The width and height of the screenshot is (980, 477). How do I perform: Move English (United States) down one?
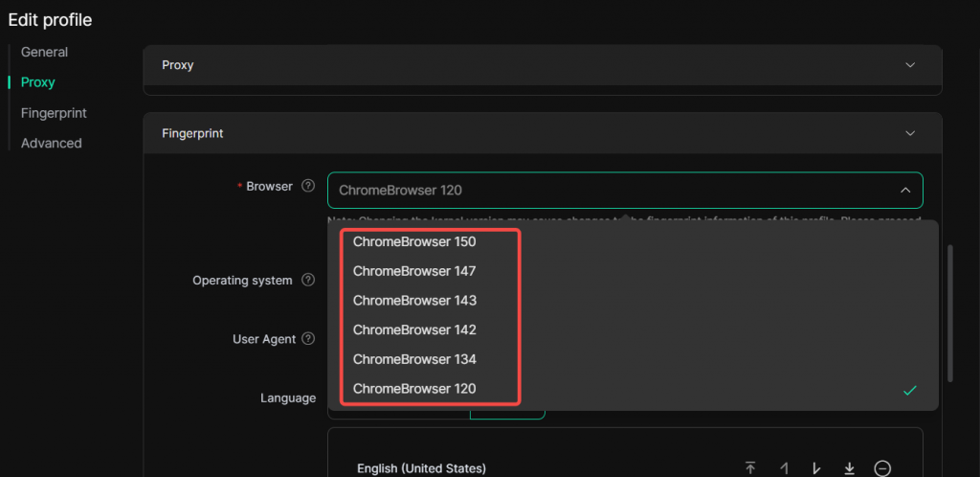click(x=815, y=468)
